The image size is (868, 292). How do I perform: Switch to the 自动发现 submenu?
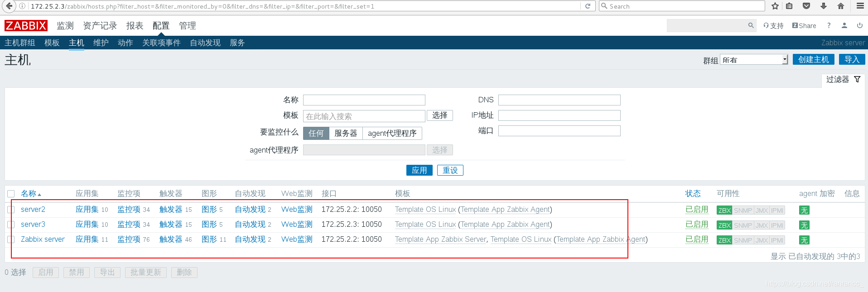[x=205, y=43]
